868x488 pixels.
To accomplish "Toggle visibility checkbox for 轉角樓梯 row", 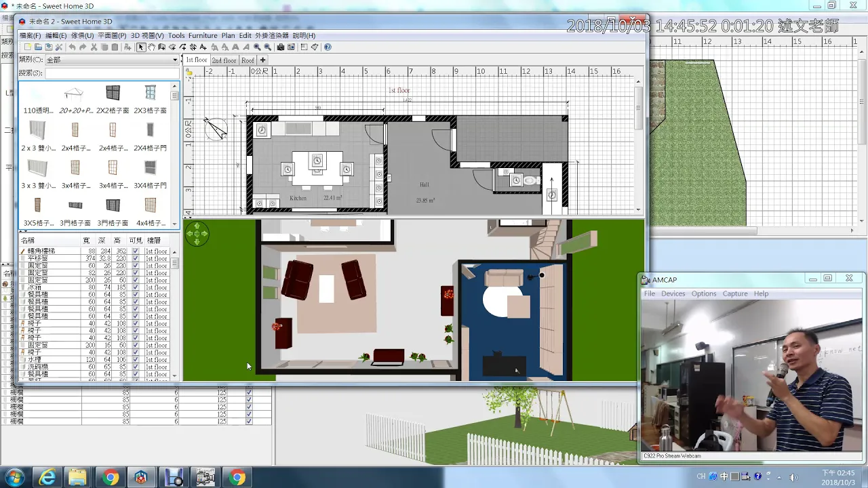I will coord(136,251).
